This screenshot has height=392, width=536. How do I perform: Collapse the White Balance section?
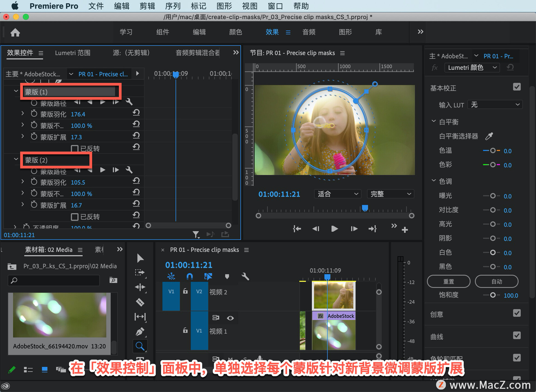coord(434,121)
